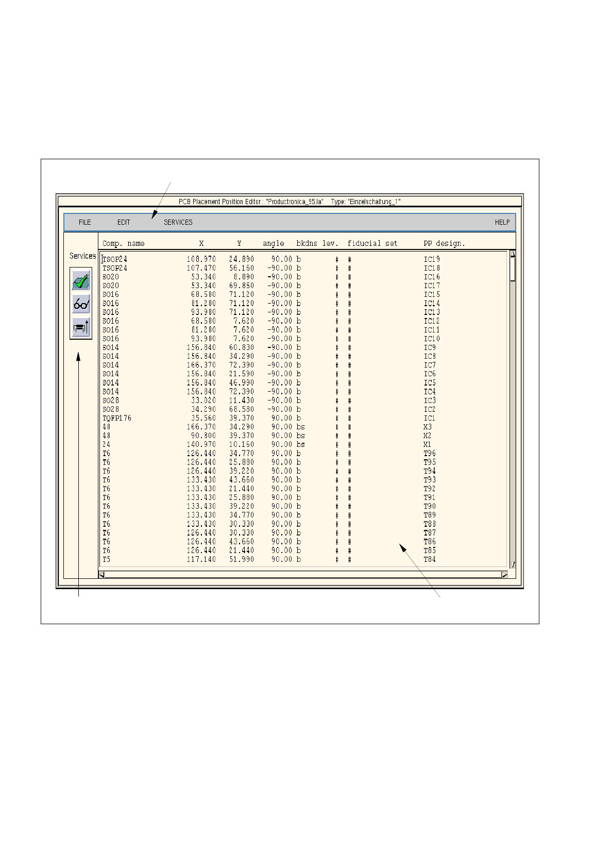This screenshot has width=612, height=868.
Task: Click the angle value in the IC19 row
Action: pos(282,259)
